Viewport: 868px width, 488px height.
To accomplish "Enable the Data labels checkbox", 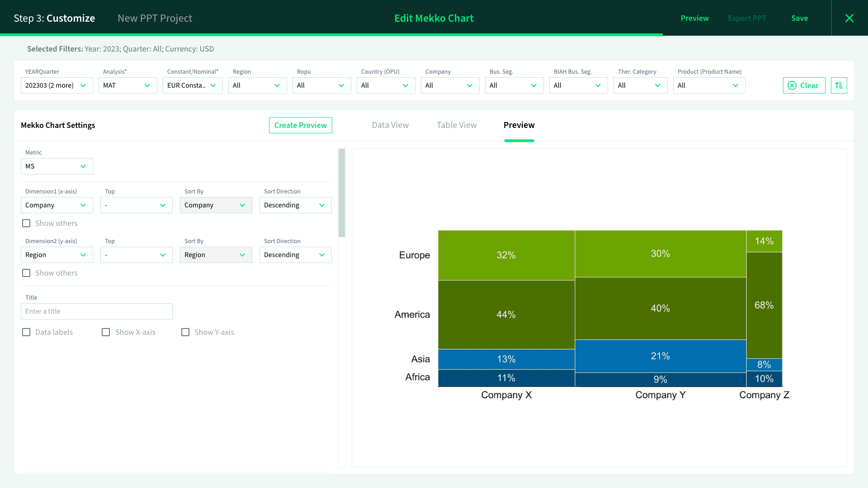I will click(x=26, y=332).
